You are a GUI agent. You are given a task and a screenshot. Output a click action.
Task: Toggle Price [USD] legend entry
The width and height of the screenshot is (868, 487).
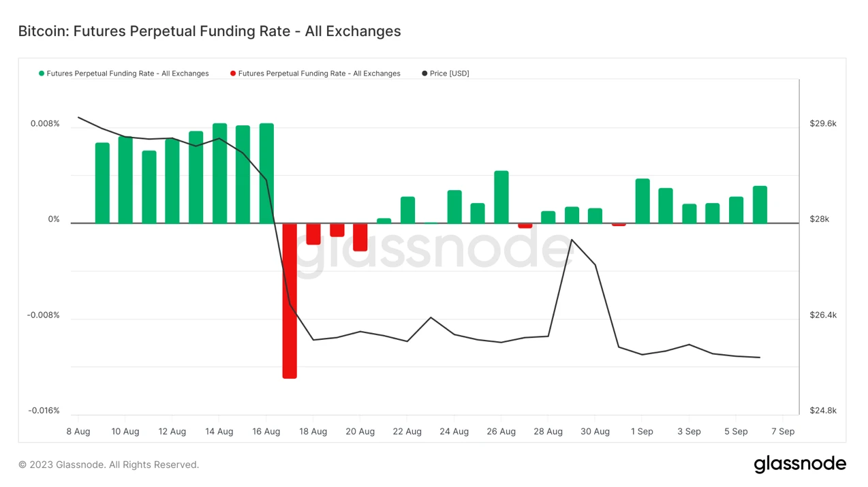(449, 74)
